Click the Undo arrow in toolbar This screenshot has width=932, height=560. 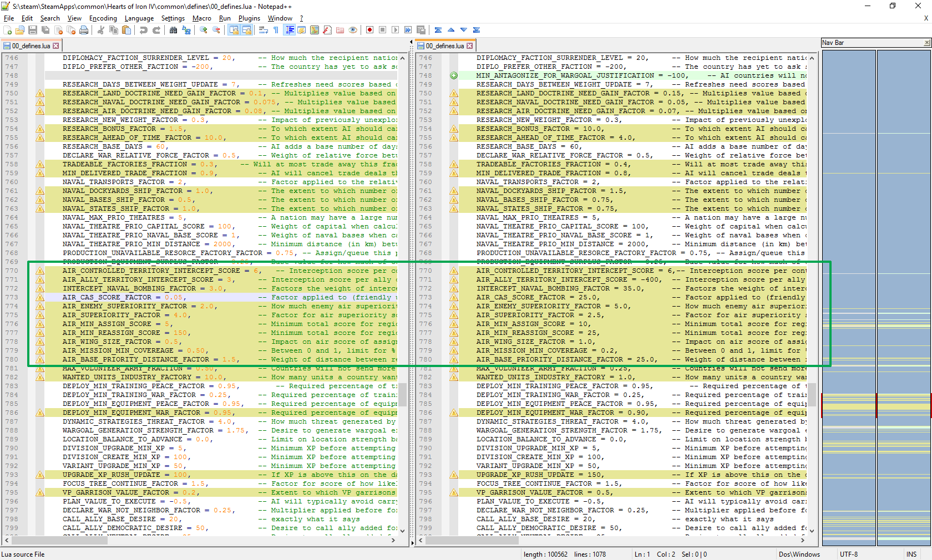[x=143, y=30]
